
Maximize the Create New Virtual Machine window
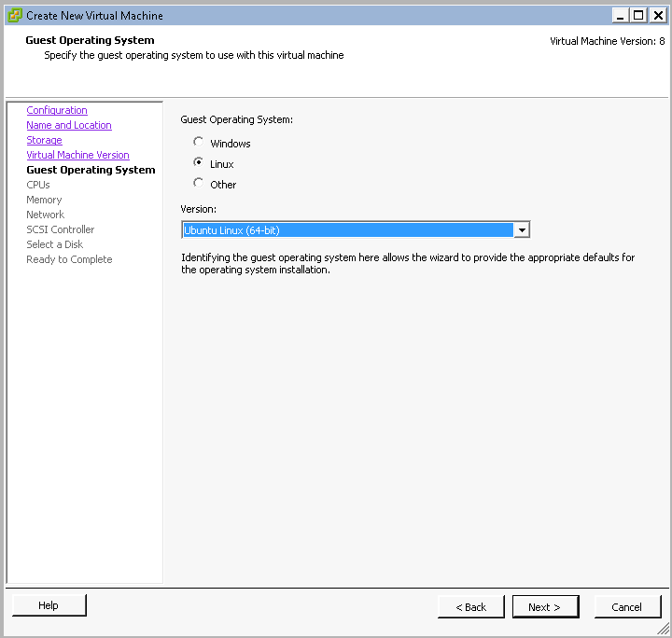point(638,16)
